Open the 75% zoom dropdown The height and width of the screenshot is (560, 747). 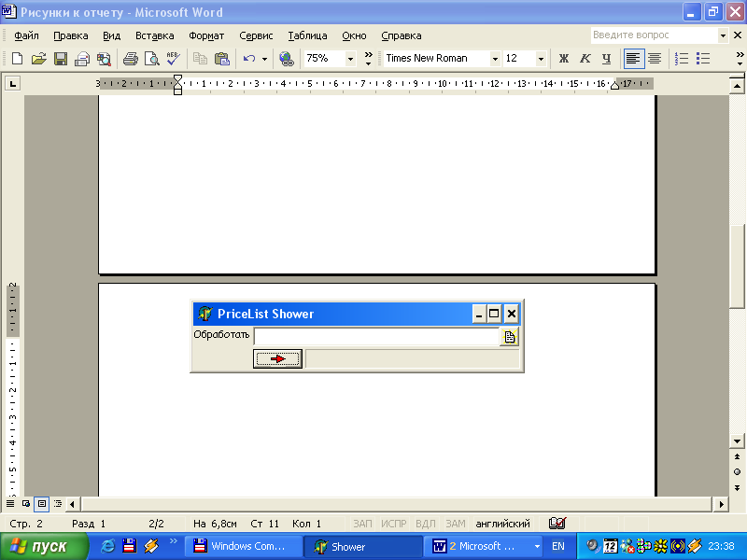pyautogui.click(x=351, y=59)
